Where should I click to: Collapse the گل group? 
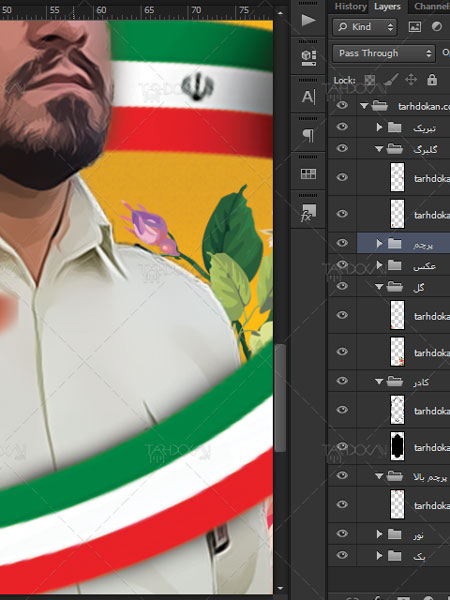[x=379, y=287]
